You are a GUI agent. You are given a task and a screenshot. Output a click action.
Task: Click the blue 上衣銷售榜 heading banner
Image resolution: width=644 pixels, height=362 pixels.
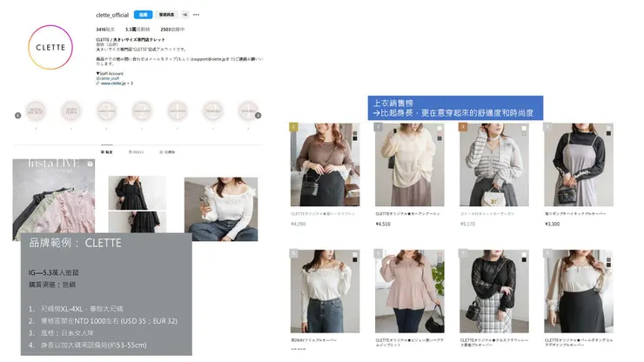coord(455,108)
